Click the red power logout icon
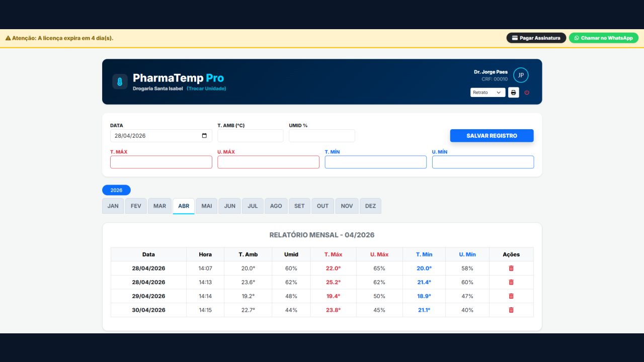Image resolution: width=644 pixels, height=362 pixels. tap(527, 93)
